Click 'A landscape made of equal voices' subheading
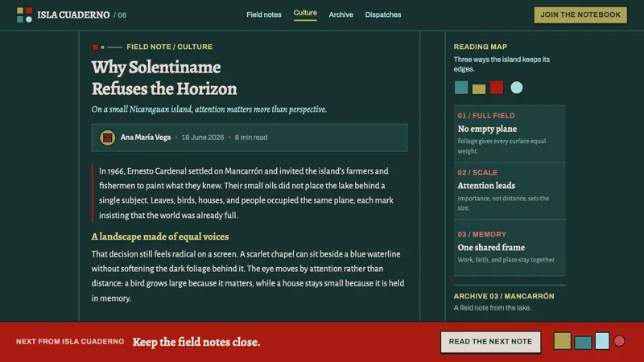The width and height of the screenshot is (644, 362). [x=160, y=237]
